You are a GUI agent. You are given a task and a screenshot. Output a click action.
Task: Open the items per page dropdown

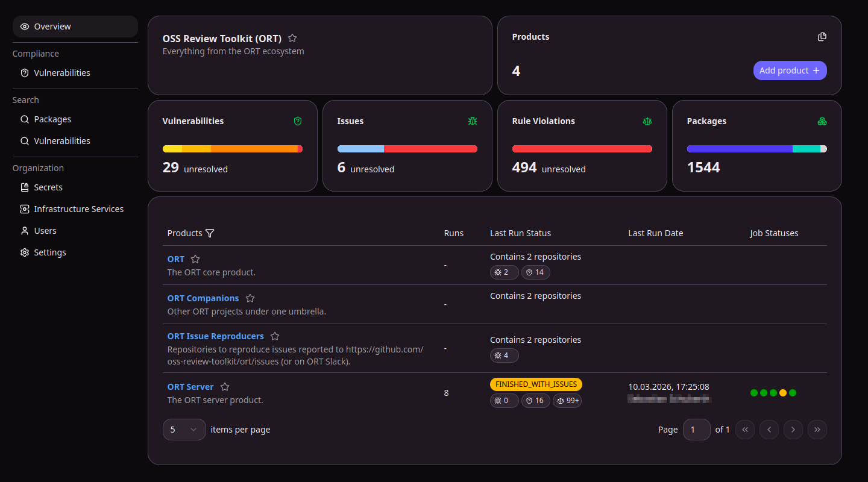pyautogui.click(x=184, y=430)
